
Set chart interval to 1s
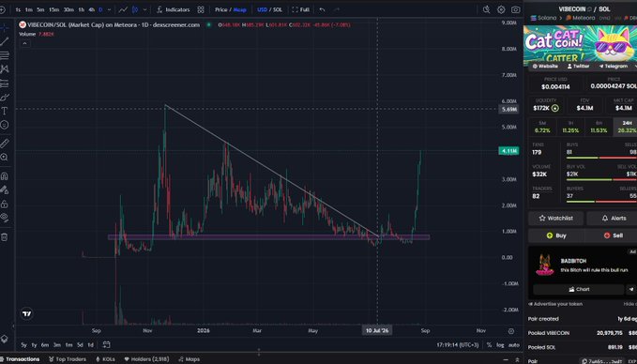pyautogui.click(x=18, y=9)
